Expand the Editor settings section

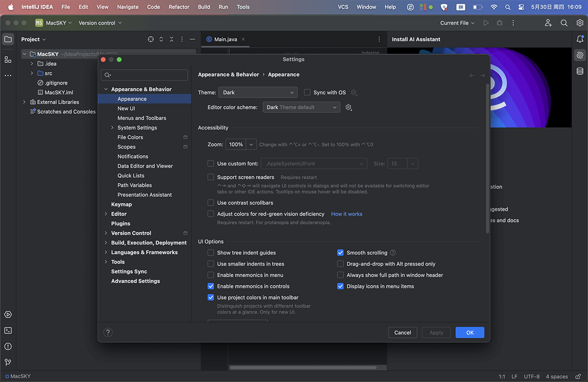106,214
